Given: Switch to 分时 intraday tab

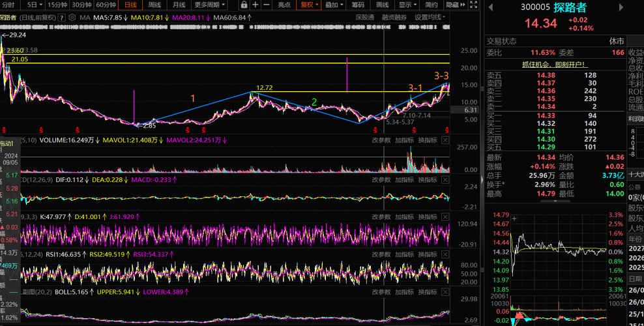Looking at the screenshot, I should pos(8,5).
